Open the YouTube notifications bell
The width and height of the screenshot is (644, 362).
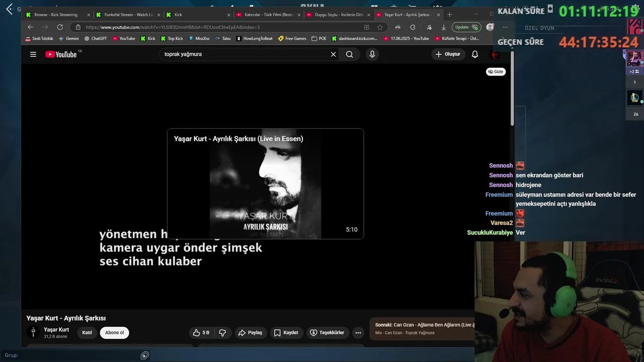(475, 54)
